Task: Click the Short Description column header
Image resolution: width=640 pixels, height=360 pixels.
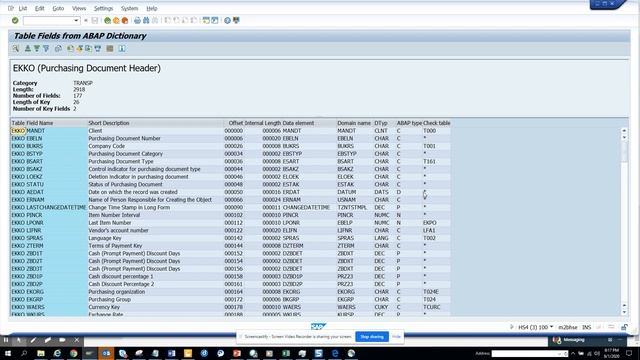Action: 109,123
